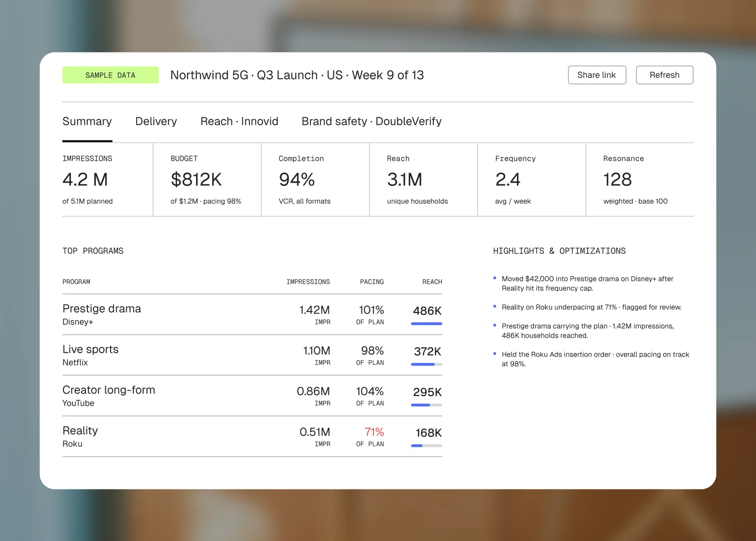Click the 0.51M impressions cell
Image resolution: width=756 pixels, height=541 pixels.
pos(315,432)
